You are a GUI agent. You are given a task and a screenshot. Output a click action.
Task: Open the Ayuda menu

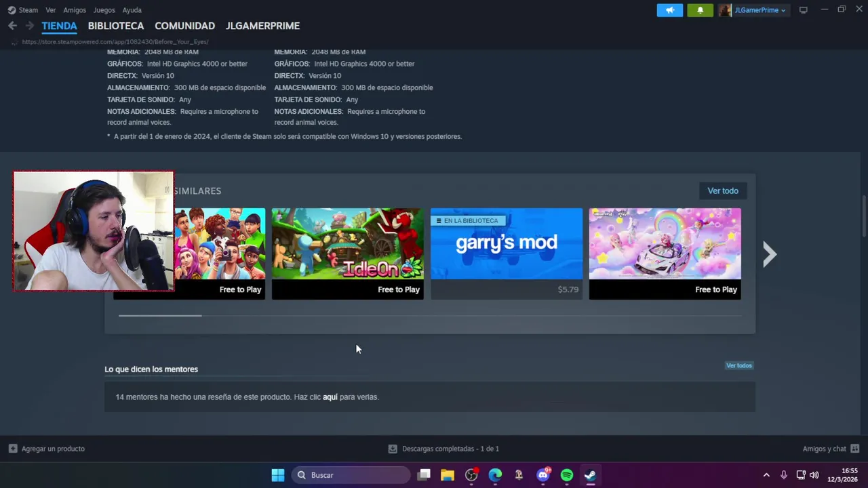coord(132,10)
